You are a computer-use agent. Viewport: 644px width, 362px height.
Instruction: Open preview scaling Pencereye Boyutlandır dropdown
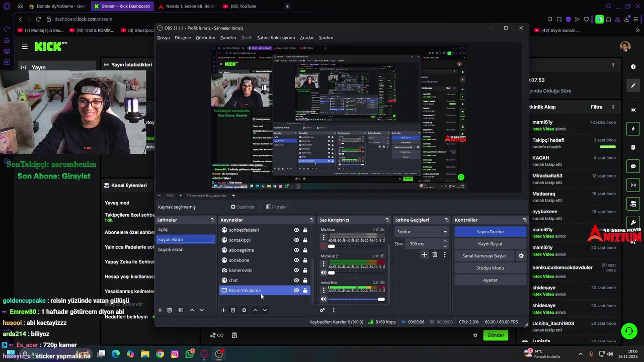[x=211, y=196]
